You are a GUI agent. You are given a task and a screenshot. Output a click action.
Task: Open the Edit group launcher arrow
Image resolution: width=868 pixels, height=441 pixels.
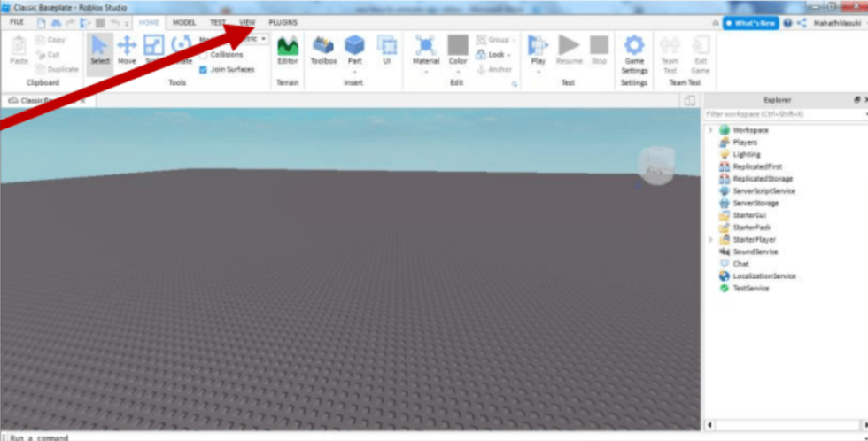click(x=515, y=85)
